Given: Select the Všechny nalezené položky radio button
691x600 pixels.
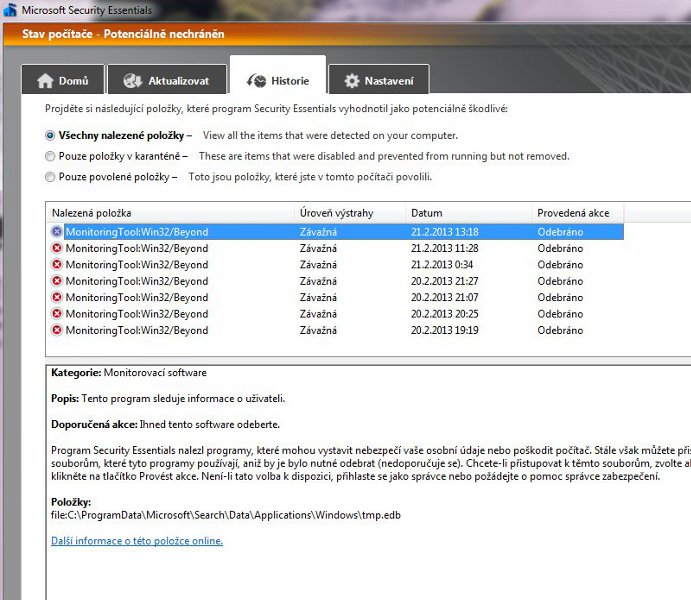Looking at the screenshot, I should click(x=51, y=135).
